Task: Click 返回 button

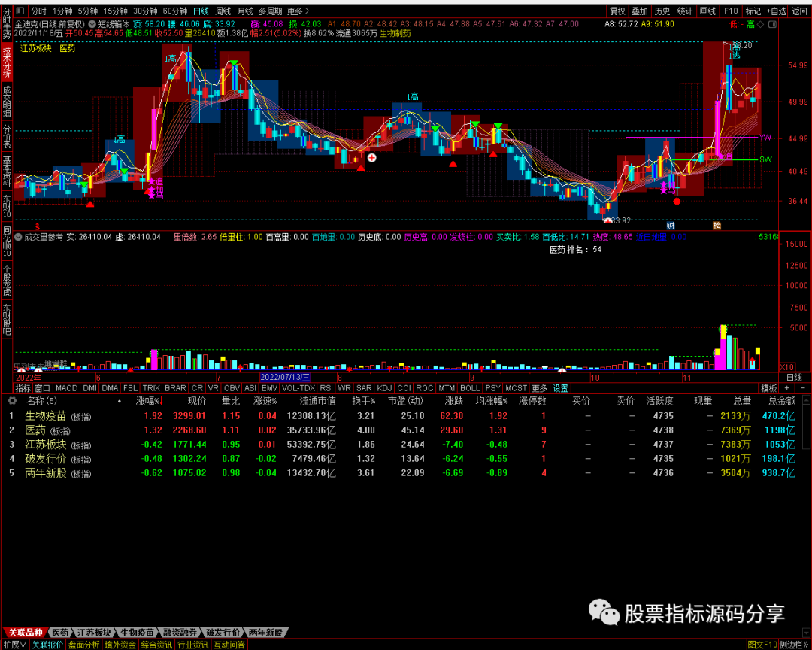Action: (799, 11)
